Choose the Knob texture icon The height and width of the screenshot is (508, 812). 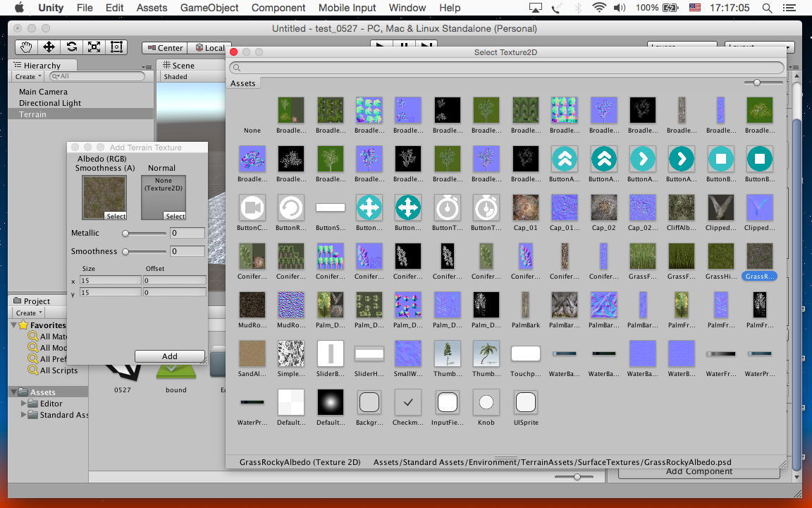tap(486, 403)
